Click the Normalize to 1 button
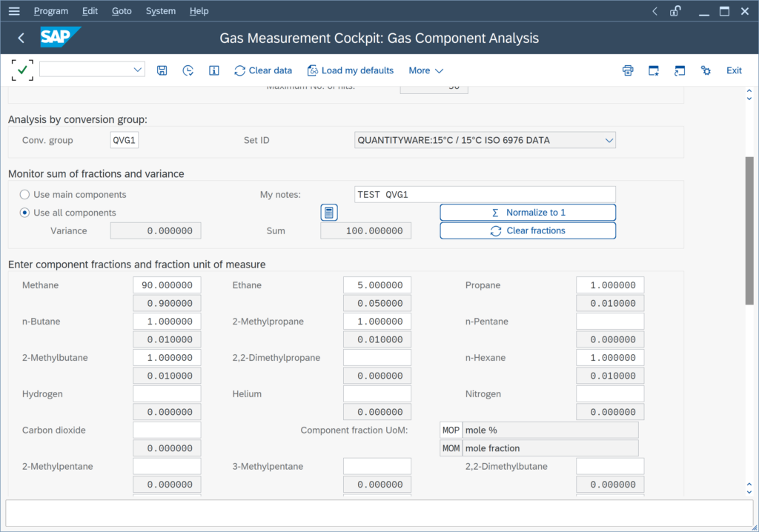 click(x=528, y=213)
